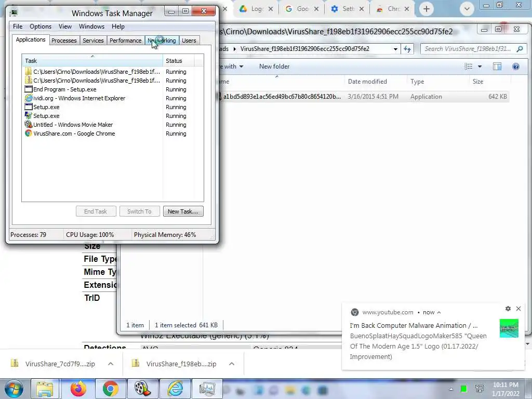Image resolution: width=532 pixels, height=399 pixels.
Task: Launch Firefox from the taskbar
Action: [x=78, y=389]
